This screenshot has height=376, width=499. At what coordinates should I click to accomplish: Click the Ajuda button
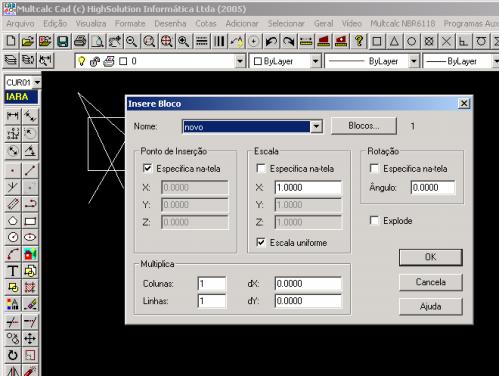click(x=430, y=306)
